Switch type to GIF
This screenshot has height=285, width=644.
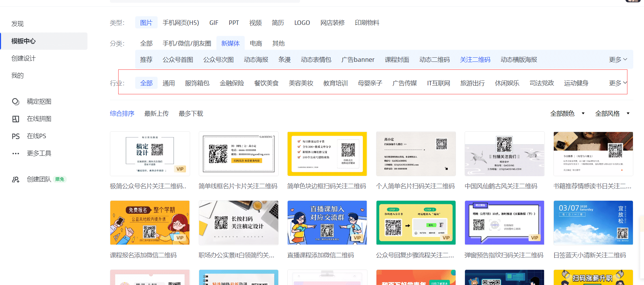(x=214, y=23)
